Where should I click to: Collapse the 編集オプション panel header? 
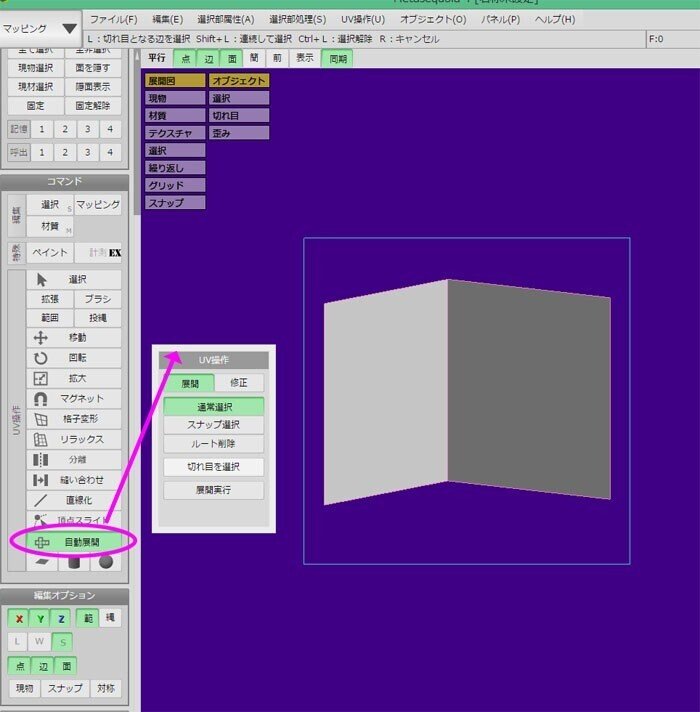click(x=64, y=595)
